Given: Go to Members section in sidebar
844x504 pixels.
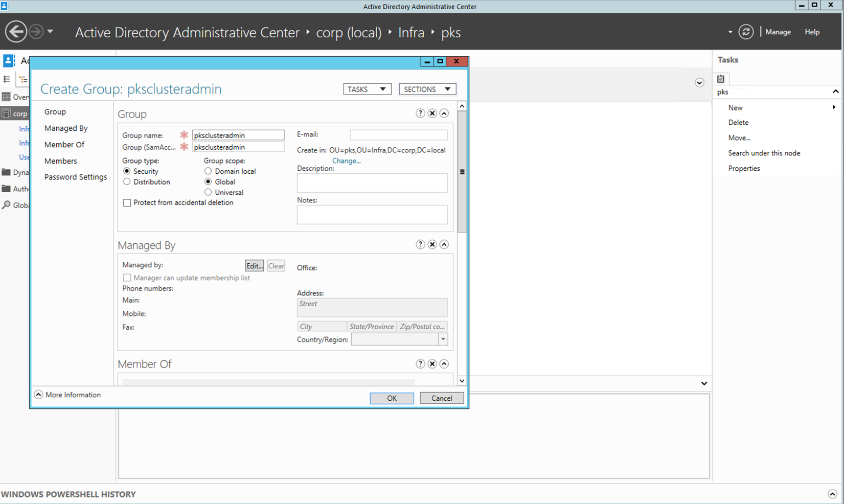Looking at the screenshot, I should 60,161.
